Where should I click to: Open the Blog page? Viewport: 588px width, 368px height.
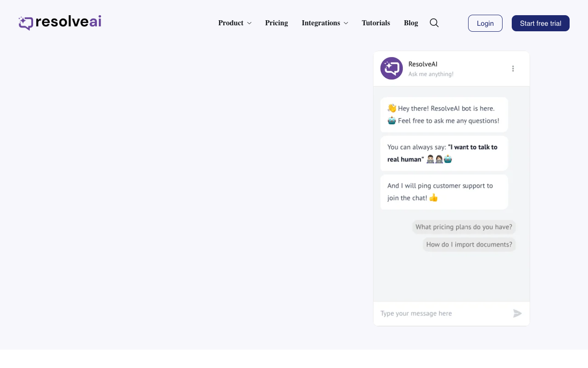[x=411, y=23]
